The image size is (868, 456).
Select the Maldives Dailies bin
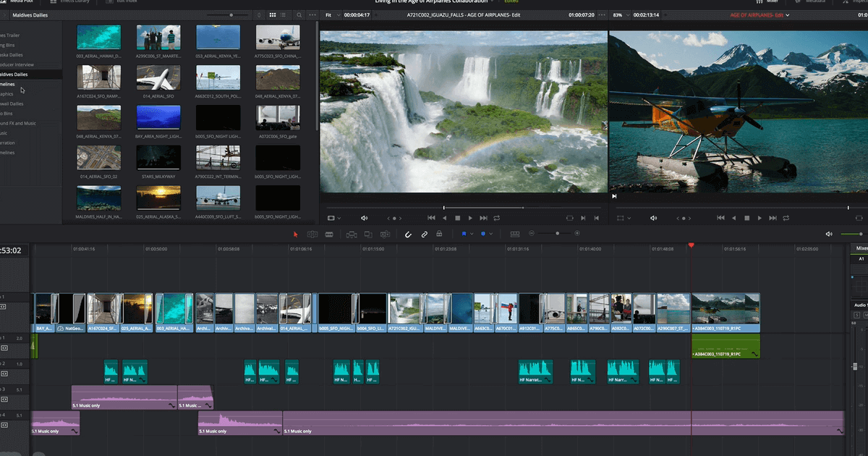click(x=14, y=74)
